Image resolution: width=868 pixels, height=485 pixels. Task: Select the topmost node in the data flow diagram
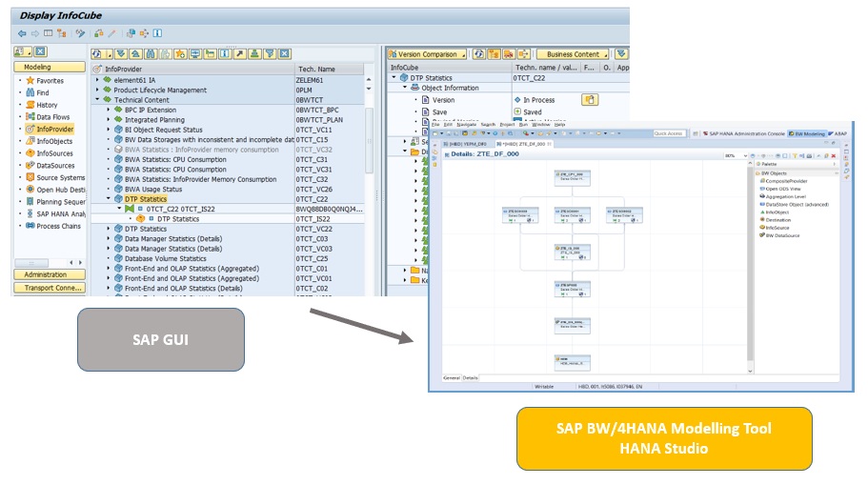[573, 177]
